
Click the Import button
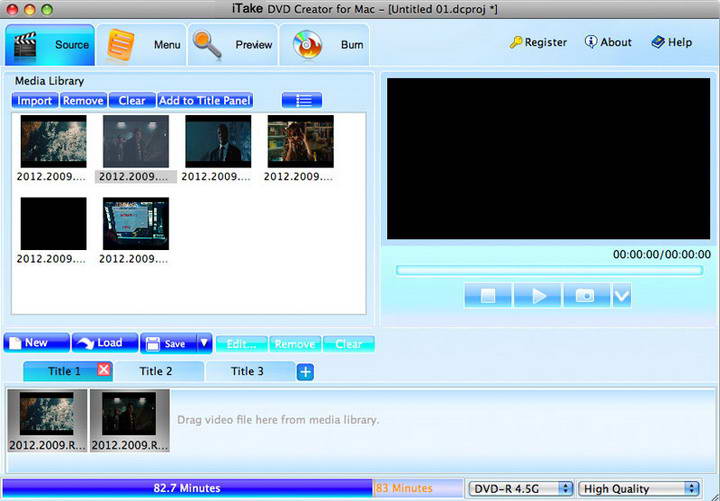(35, 101)
